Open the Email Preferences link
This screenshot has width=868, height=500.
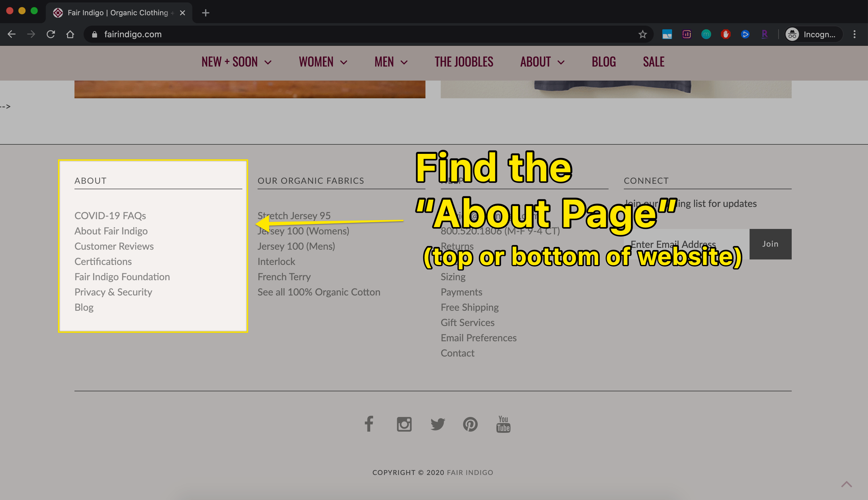pos(479,338)
